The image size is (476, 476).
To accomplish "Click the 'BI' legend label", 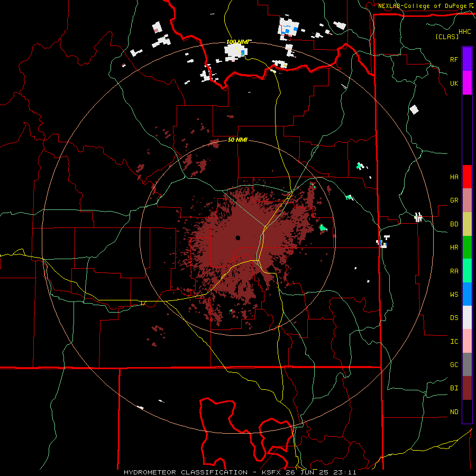I will 454,388.
